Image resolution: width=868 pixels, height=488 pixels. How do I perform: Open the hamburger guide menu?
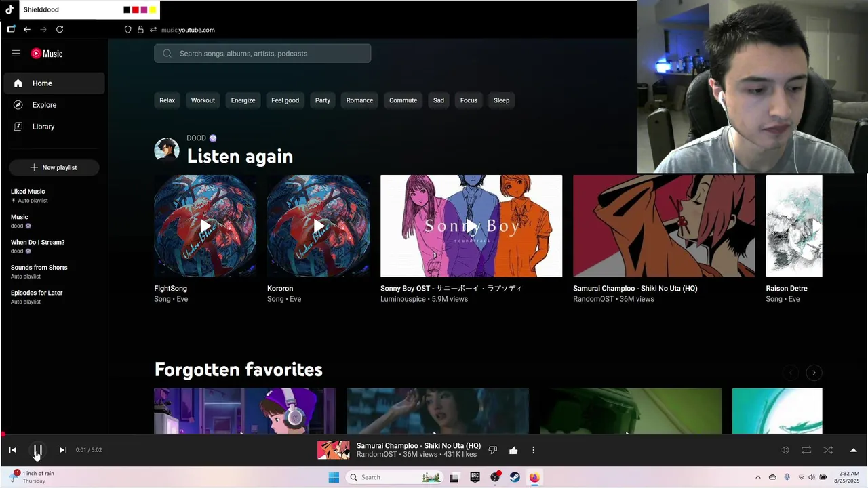pos(16,54)
